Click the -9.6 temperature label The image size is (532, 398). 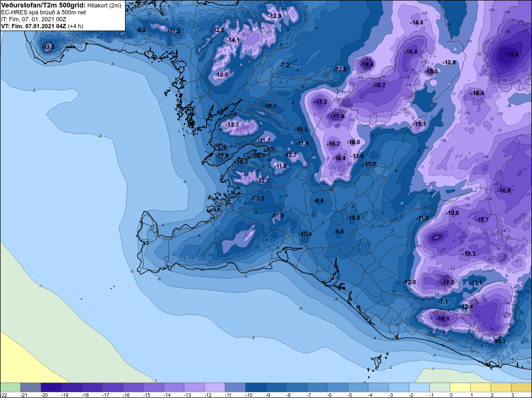pos(339,231)
